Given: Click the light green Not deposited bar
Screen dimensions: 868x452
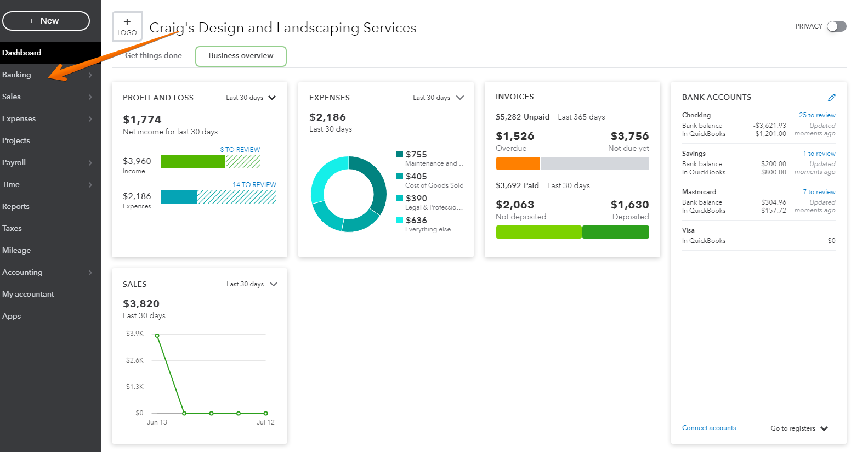Looking at the screenshot, I should click(x=538, y=232).
